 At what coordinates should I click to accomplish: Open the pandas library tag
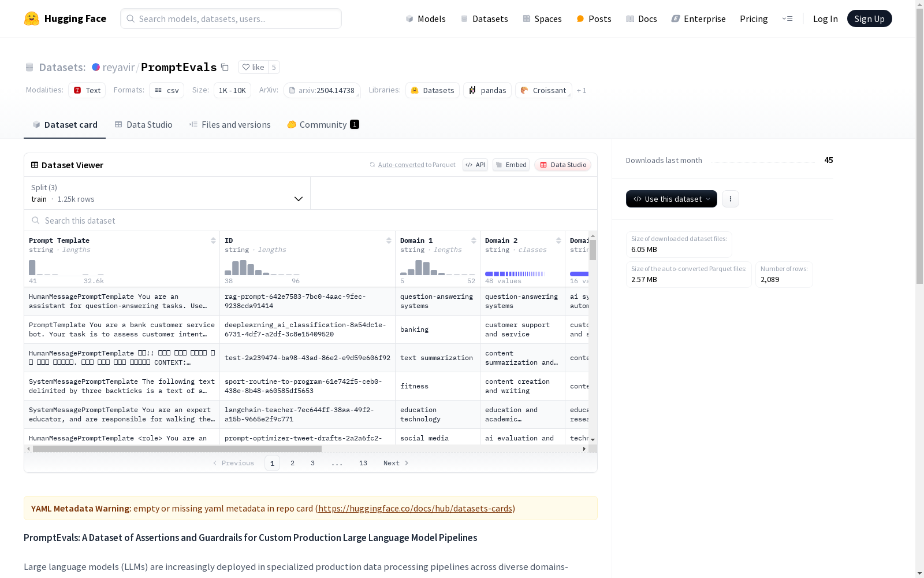pos(487,90)
